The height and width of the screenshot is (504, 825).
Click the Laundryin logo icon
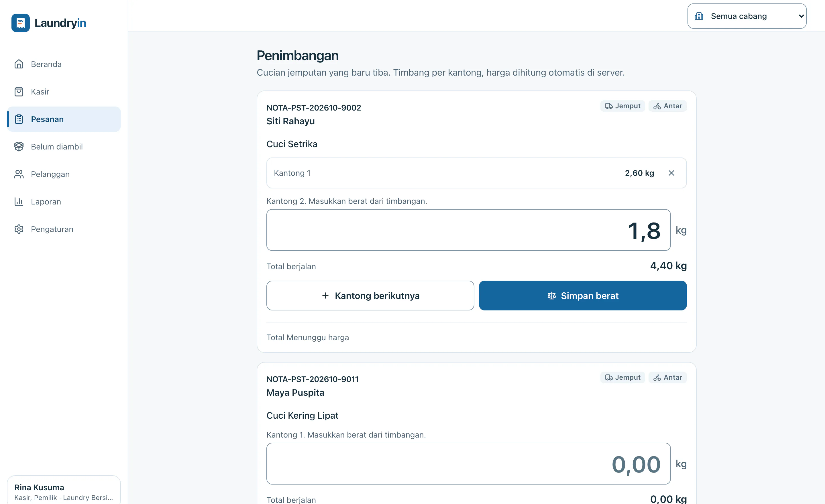click(x=20, y=23)
